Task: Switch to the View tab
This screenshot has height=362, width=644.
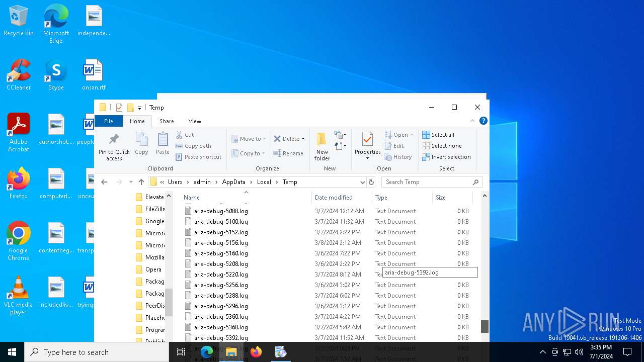Action: point(195,121)
